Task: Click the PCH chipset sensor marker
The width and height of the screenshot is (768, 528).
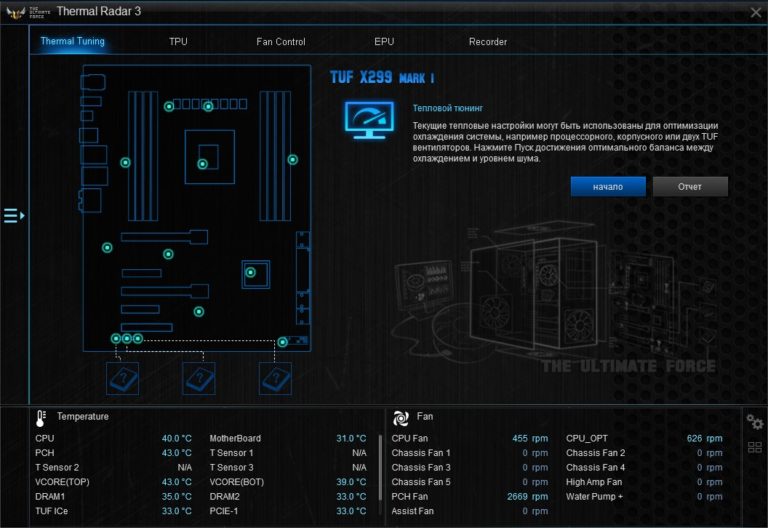Action: 250,272
